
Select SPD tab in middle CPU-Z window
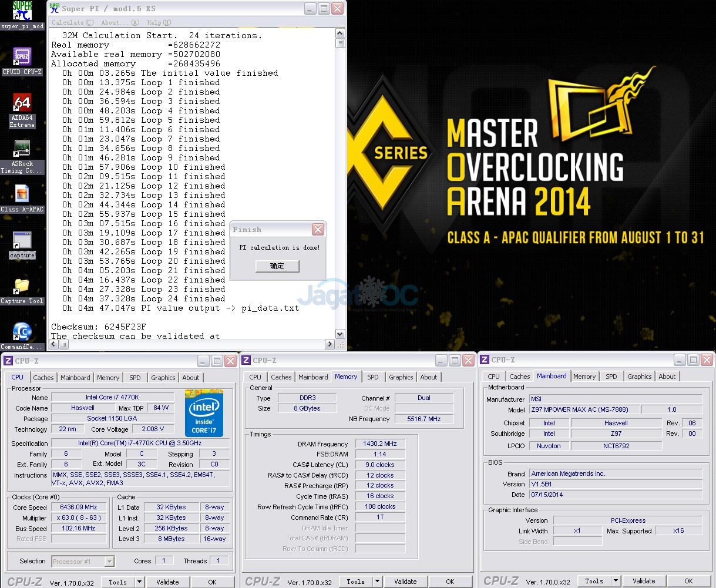[373, 377]
